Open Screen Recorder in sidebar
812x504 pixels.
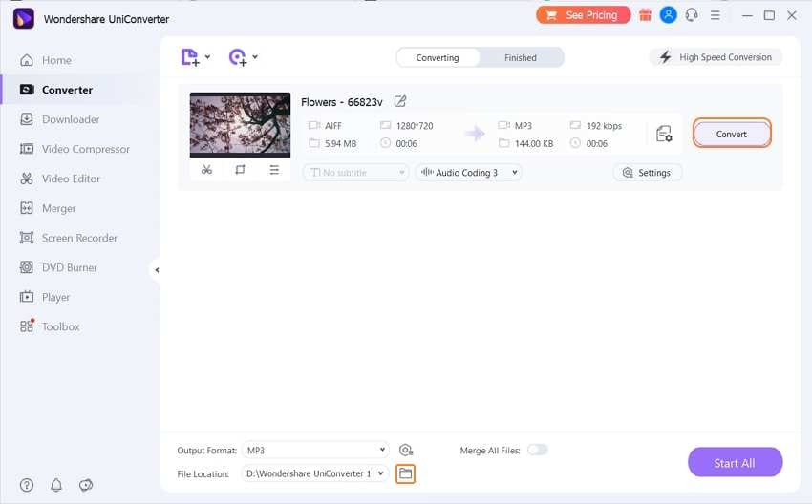click(80, 238)
